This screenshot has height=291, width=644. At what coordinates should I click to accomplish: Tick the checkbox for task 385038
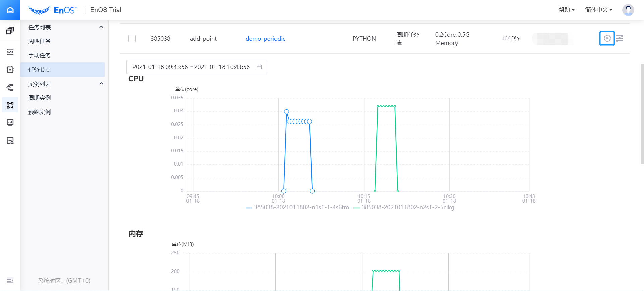[132, 39]
